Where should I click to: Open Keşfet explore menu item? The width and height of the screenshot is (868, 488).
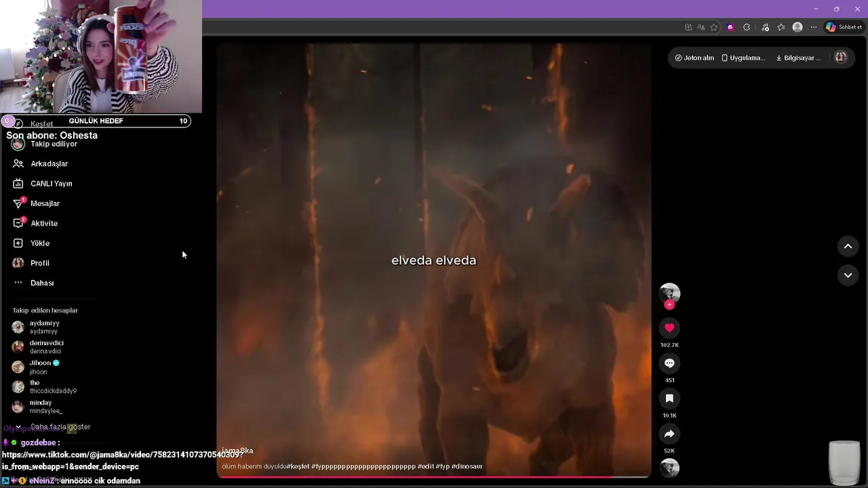(41, 124)
